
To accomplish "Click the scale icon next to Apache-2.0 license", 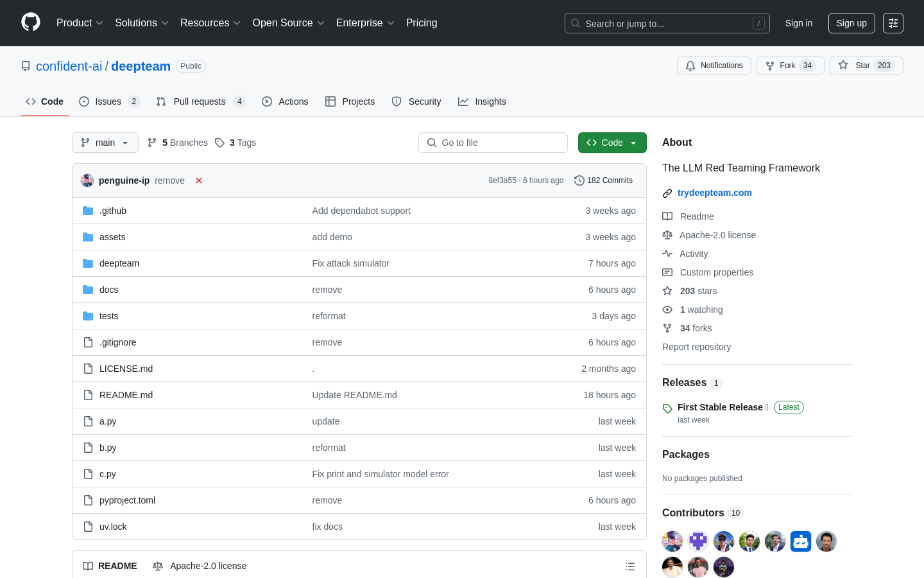I will tap(667, 235).
